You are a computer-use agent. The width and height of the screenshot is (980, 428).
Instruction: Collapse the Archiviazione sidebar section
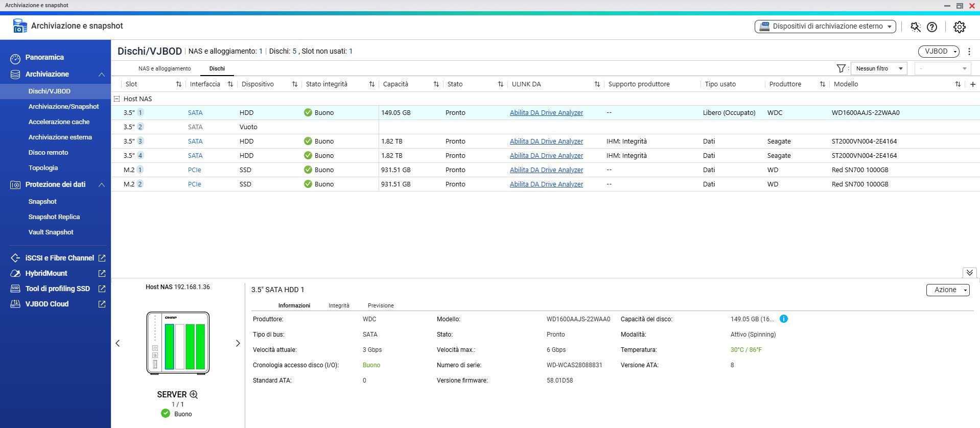pyautogui.click(x=102, y=75)
